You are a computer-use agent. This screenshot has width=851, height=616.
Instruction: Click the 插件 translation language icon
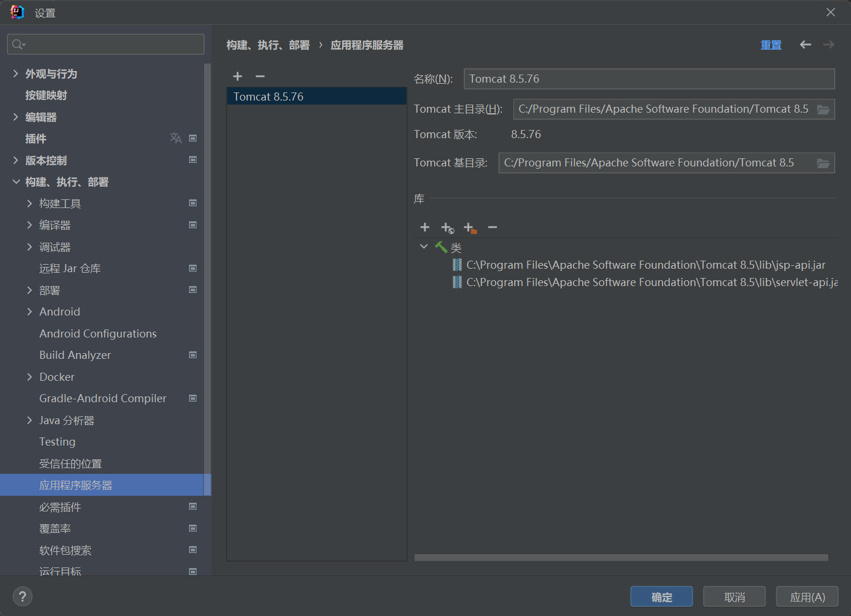tap(176, 138)
